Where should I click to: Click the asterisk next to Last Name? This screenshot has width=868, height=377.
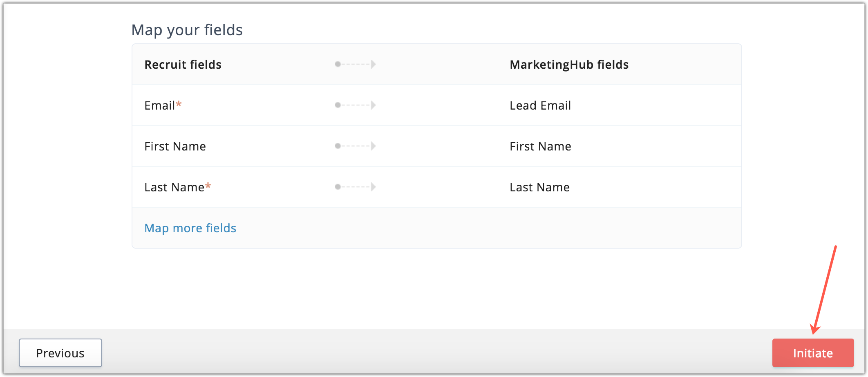pos(208,186)
